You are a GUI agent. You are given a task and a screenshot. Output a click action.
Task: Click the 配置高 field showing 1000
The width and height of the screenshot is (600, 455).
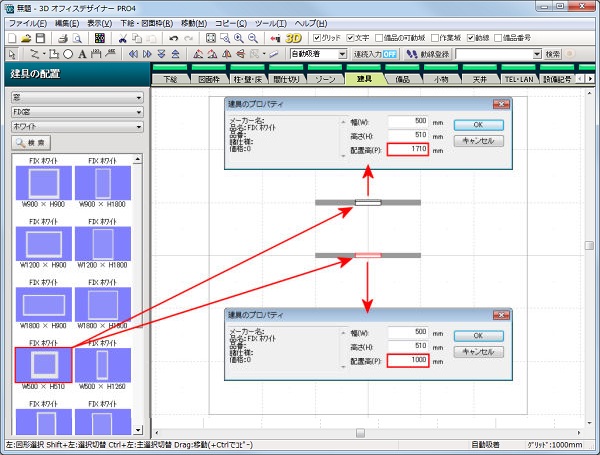(408, 359)
